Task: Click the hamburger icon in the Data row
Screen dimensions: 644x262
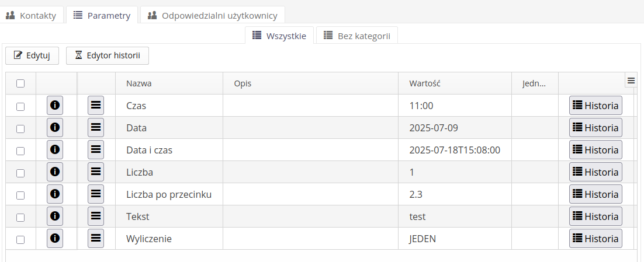Action: tap(96, 128)
